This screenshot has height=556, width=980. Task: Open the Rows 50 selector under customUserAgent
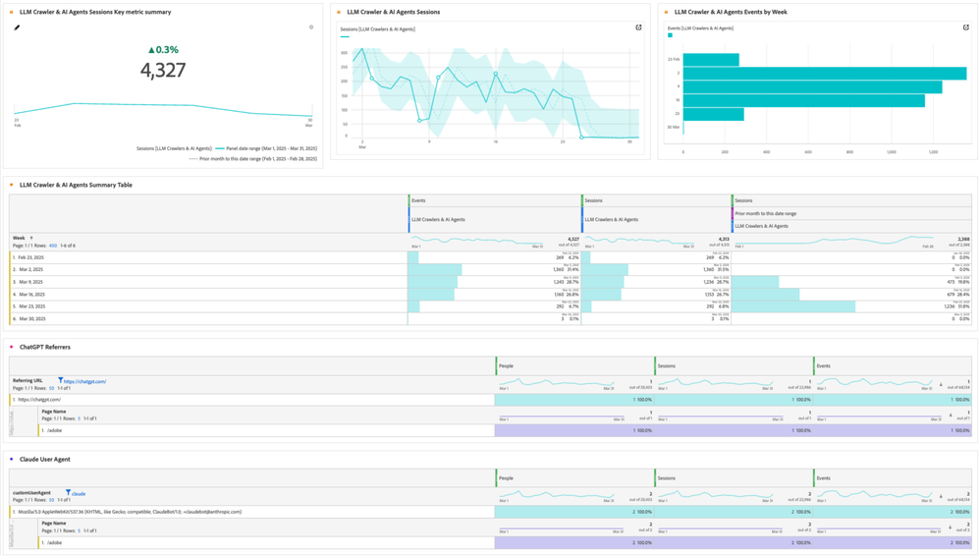pos(51,500)
